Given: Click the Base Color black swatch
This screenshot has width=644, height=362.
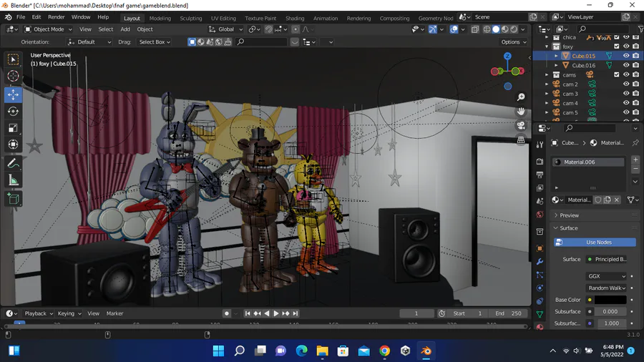Looking at the screenshot, I should [x=610, y=300].
